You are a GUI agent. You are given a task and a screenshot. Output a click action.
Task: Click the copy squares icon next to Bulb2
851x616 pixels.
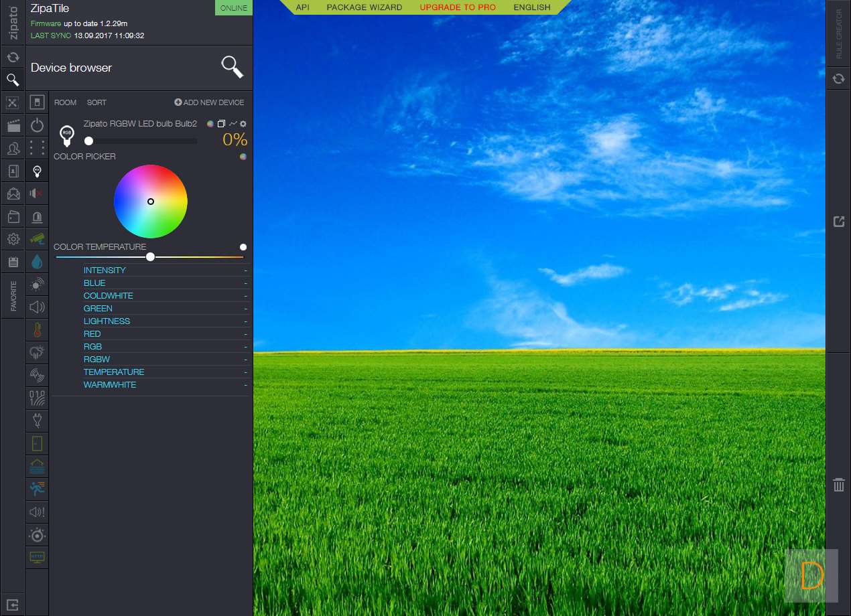221,124
